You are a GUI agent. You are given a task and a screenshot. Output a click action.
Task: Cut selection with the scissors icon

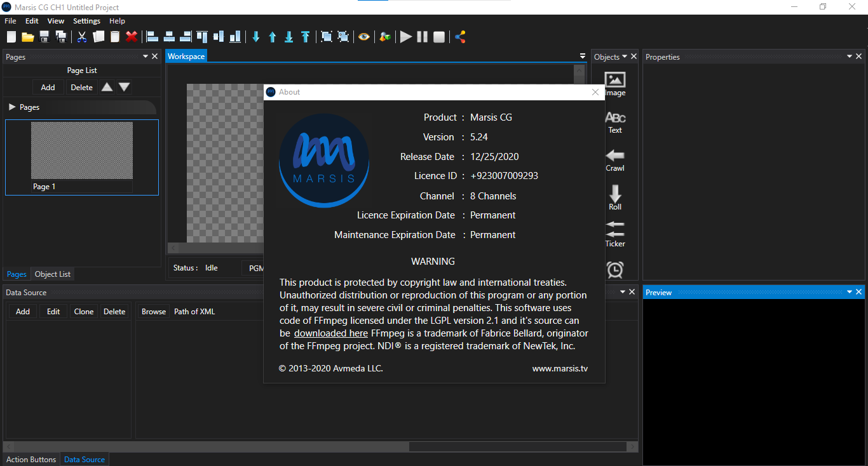point(82,37)
